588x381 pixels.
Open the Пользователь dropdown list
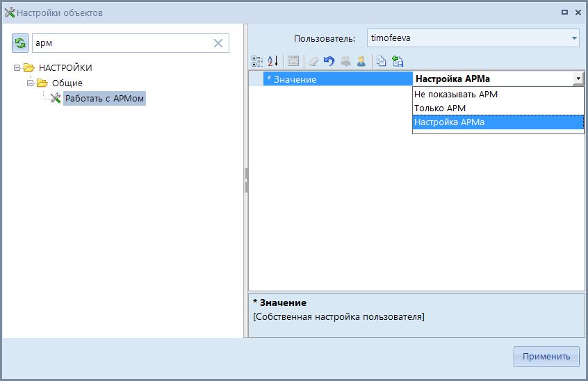pyautogui.click(x=574, y=38)
